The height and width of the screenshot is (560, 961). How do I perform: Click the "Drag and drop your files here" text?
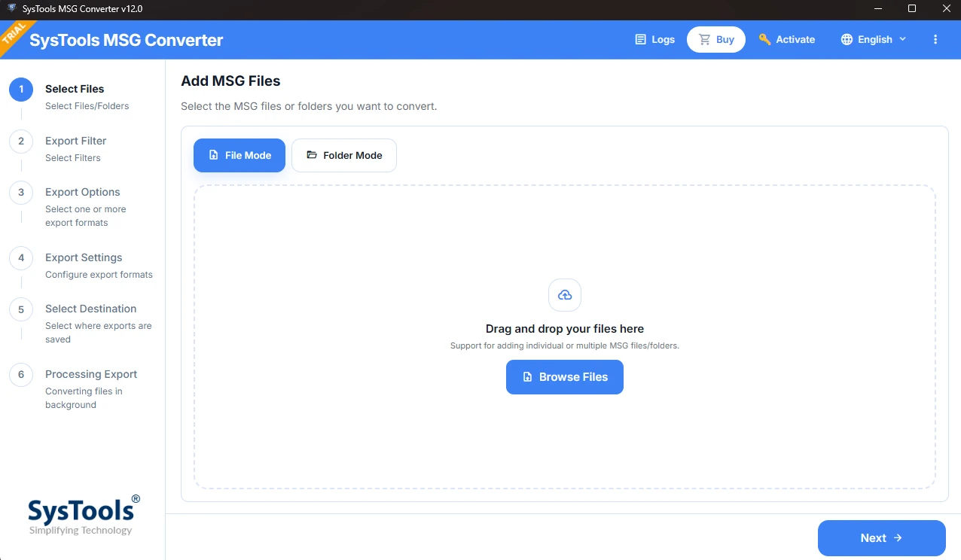pyautogui.click(x=565, y=329)
